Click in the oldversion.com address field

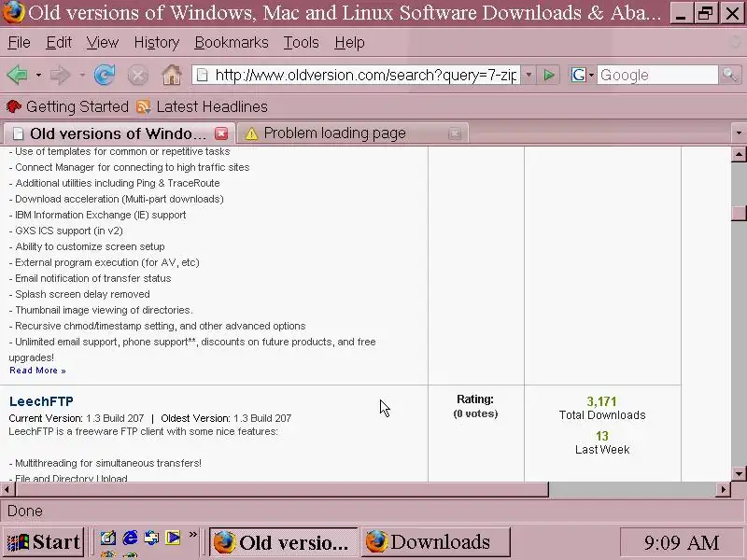[x=365, y=75]
